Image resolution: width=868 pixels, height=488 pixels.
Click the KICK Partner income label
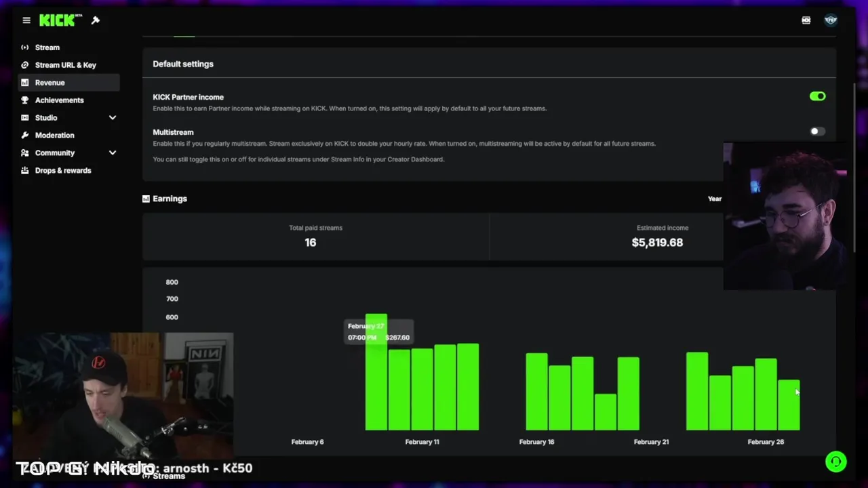pyautogui.click(x=188, y=97)
